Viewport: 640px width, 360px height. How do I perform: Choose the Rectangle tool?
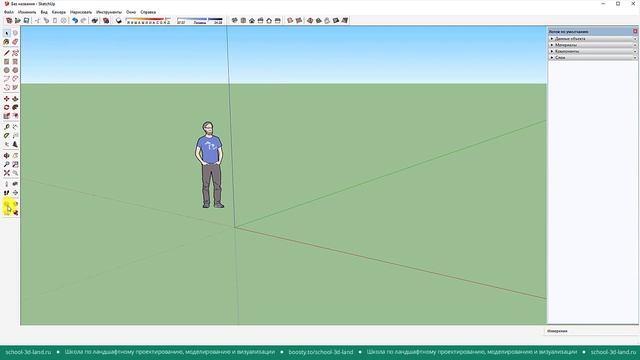[7, 62]
